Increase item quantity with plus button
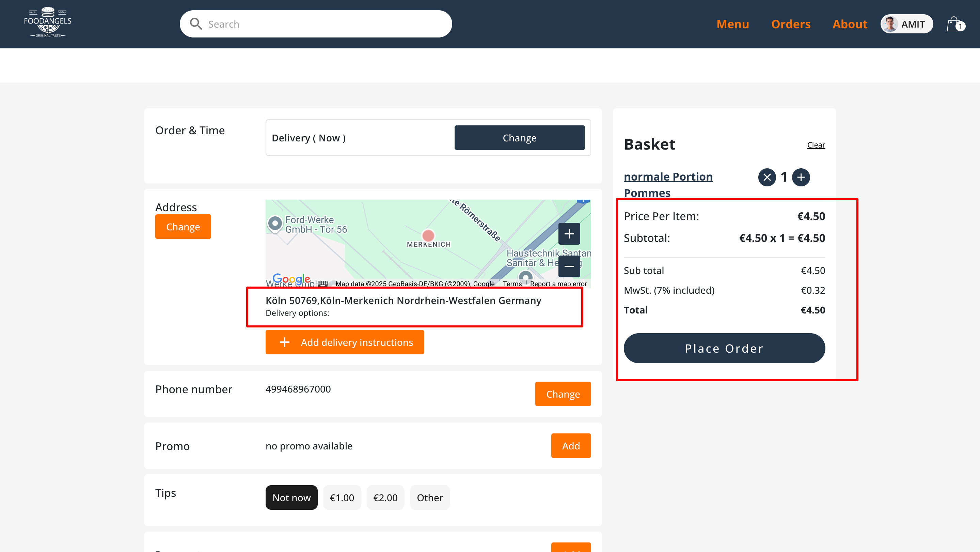The height and width of the screenshot is (552, 980). point(801,177)
